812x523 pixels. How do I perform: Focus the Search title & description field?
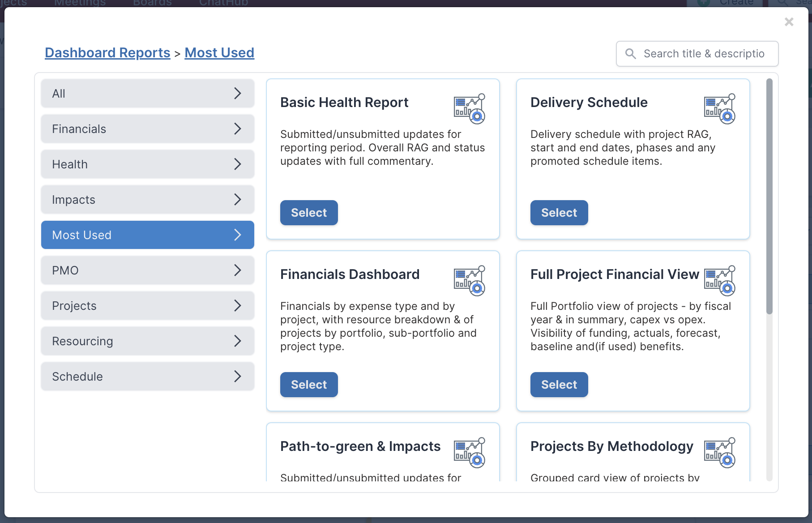pos(697,54)
